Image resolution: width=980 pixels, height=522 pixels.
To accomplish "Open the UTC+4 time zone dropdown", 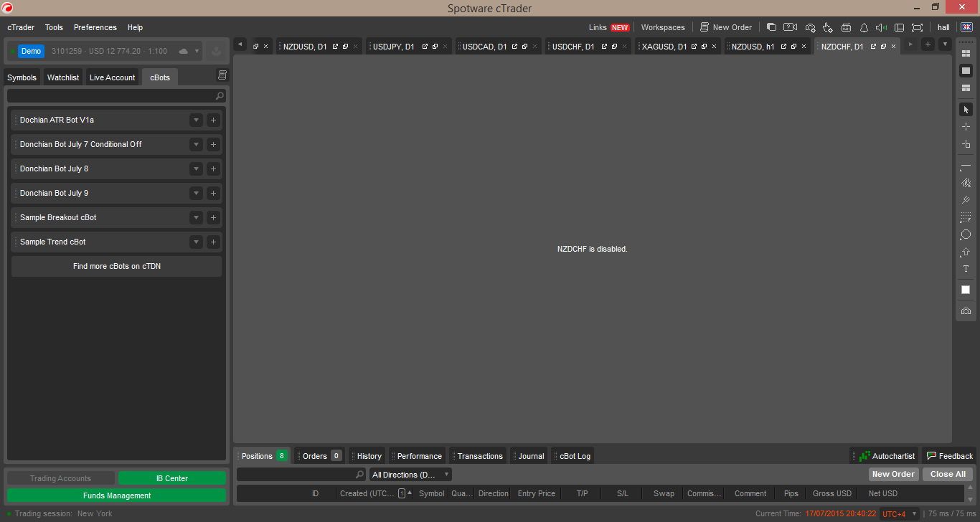I will click(x=899, y=514).
